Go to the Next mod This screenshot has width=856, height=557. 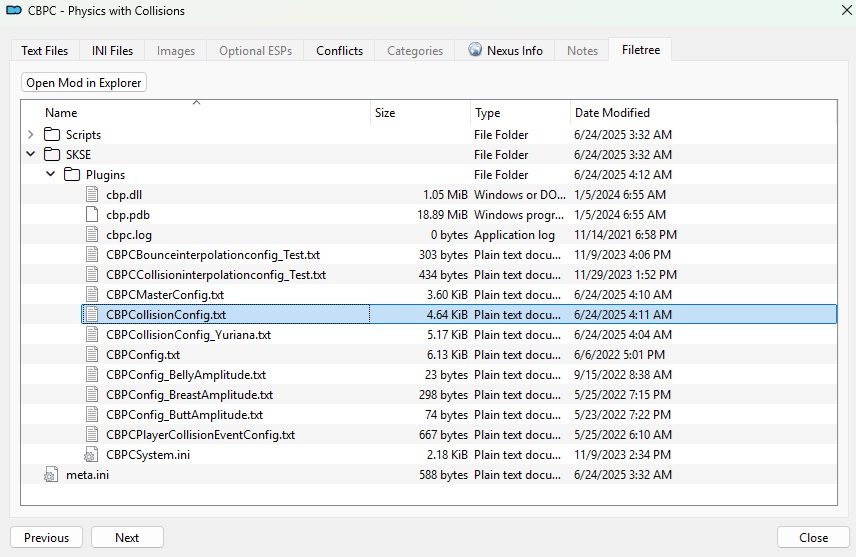click(x=127, y=537)
